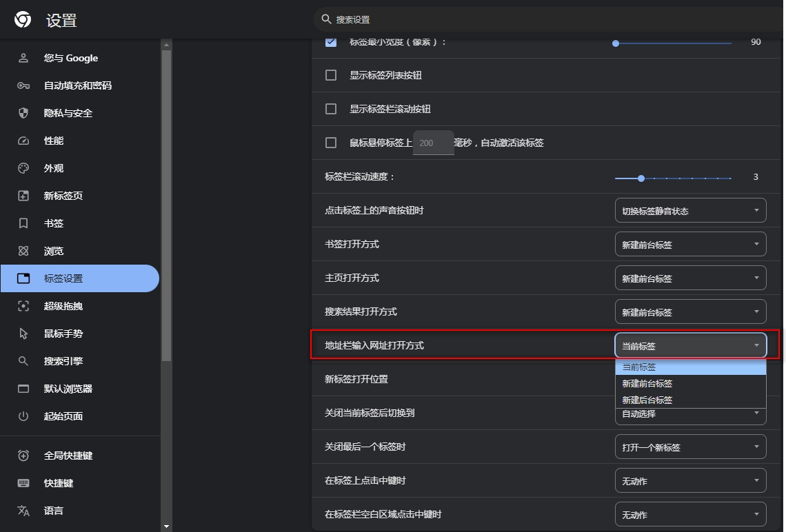Open the 语言 settings section
This screenshot has height=532, width=786.
coord(23,511)
